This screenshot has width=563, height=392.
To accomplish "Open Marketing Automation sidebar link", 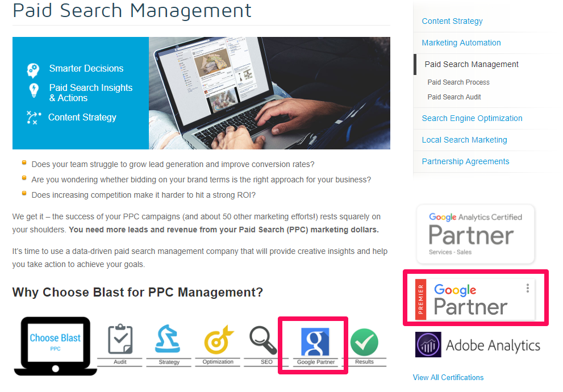I will click(461, 43).
